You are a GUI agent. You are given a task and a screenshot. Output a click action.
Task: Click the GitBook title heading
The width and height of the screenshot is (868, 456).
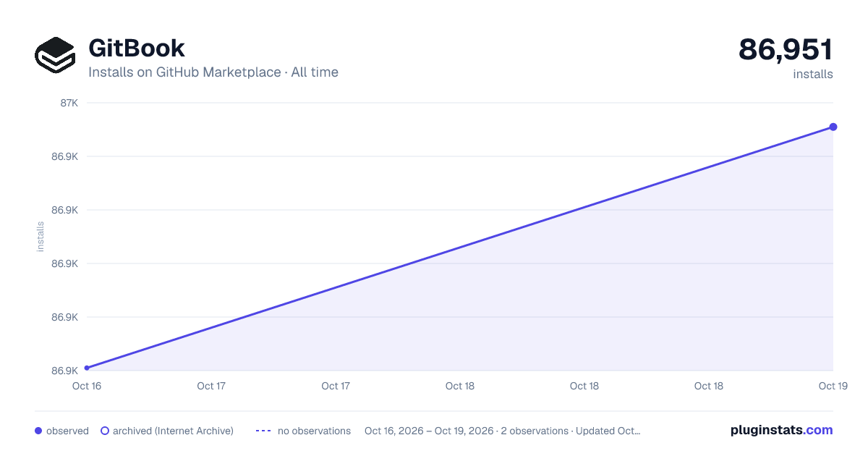(137, 48)
